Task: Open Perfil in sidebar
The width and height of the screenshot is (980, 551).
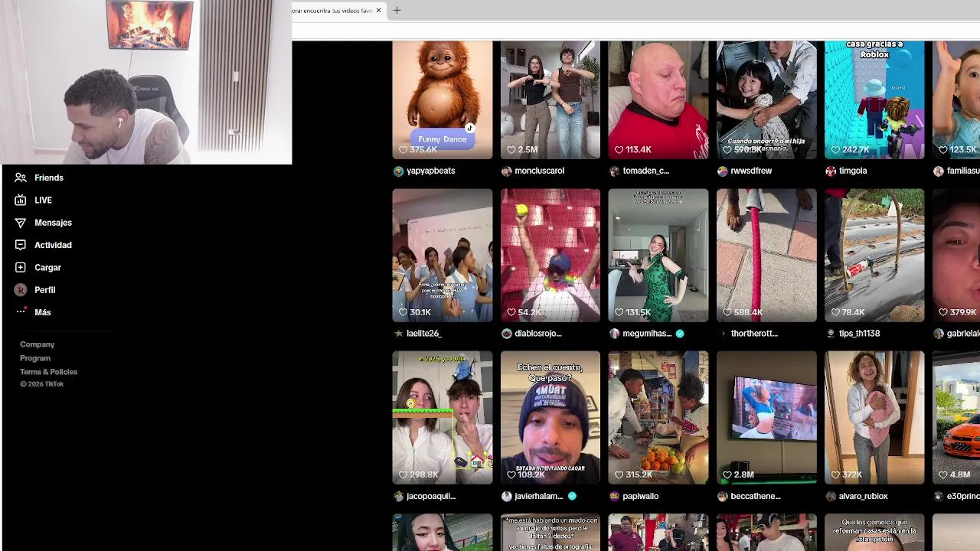Action: point(44,290)
